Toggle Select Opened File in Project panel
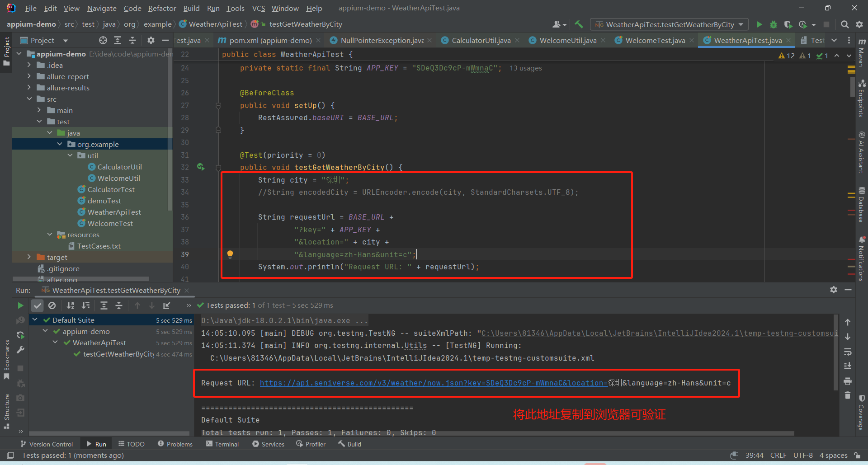Screen dimensions: 868x465 (103, 40)
